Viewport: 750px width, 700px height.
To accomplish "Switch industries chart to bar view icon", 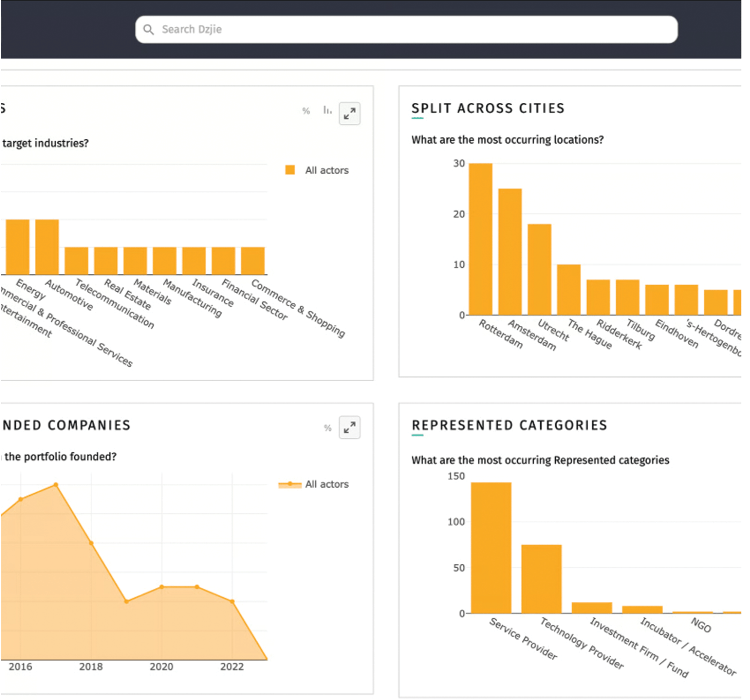I will [327, 111].
